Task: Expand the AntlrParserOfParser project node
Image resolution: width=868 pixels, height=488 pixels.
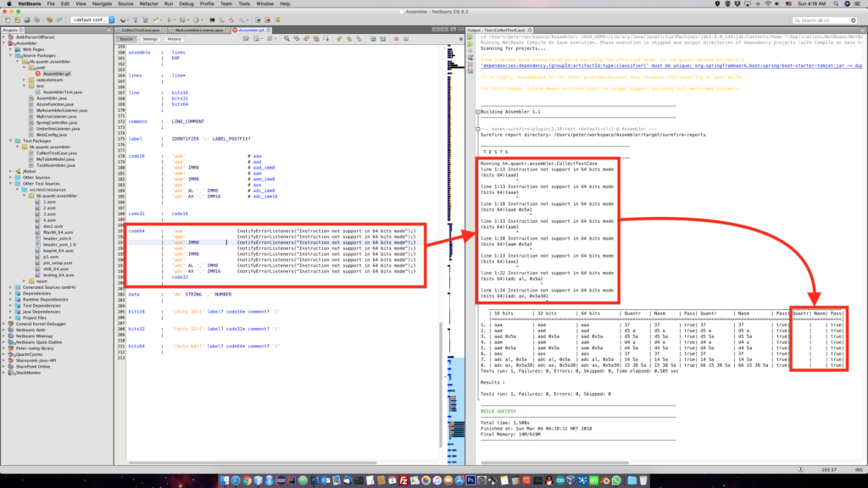Action: [x=4, y=37]
